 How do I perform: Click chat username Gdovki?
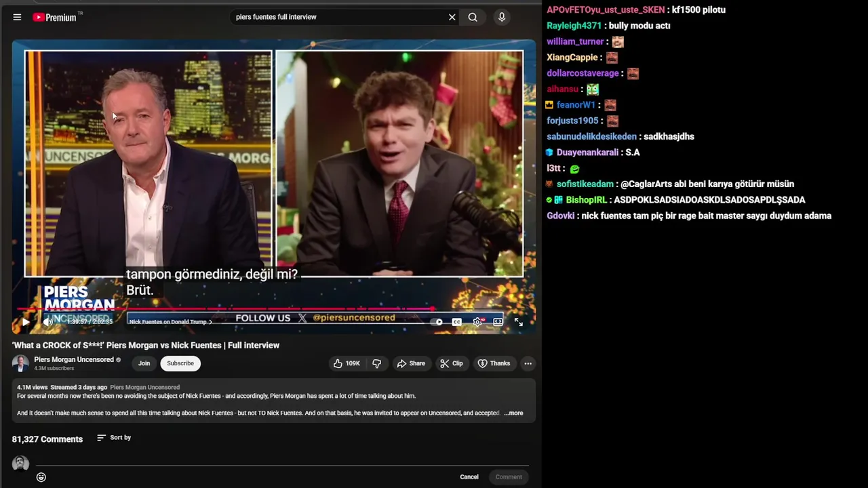coord(561,216)
